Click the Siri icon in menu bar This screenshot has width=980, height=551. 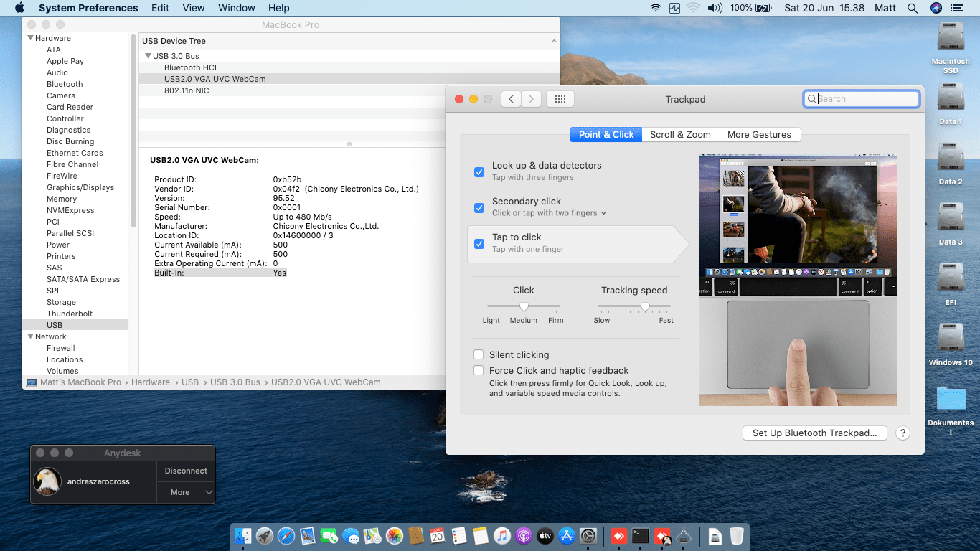[936, 8]
